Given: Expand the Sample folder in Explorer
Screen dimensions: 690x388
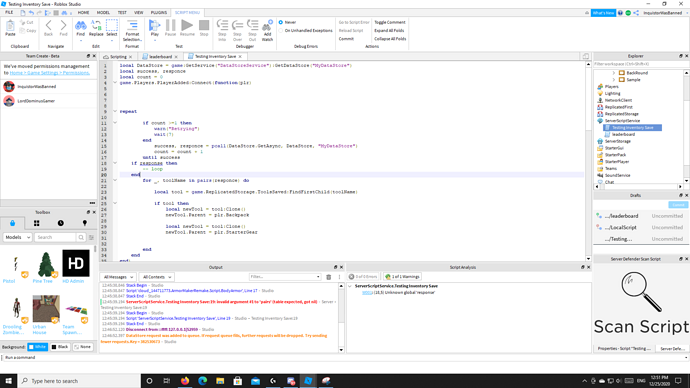Looking at the screenshot, I should 614,80.
